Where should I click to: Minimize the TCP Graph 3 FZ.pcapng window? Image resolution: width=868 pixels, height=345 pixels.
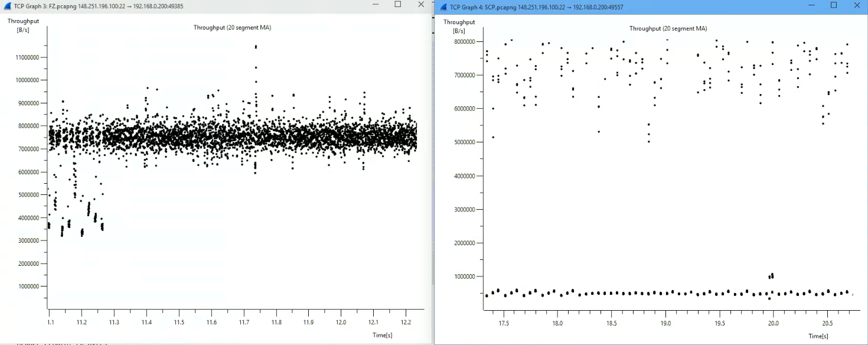coord(374,5)
